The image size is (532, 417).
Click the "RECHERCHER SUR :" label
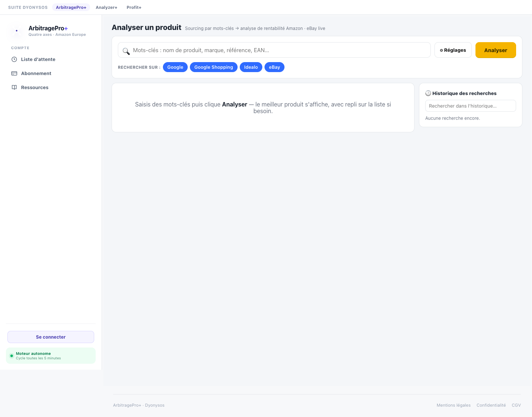tap(139, 68)
